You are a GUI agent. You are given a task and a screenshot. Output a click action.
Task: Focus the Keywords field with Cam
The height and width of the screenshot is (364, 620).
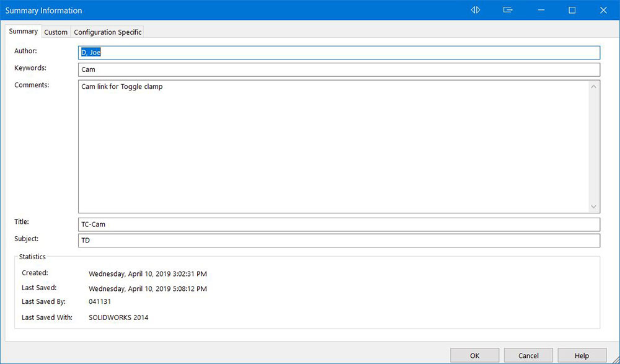click(339, 69)
